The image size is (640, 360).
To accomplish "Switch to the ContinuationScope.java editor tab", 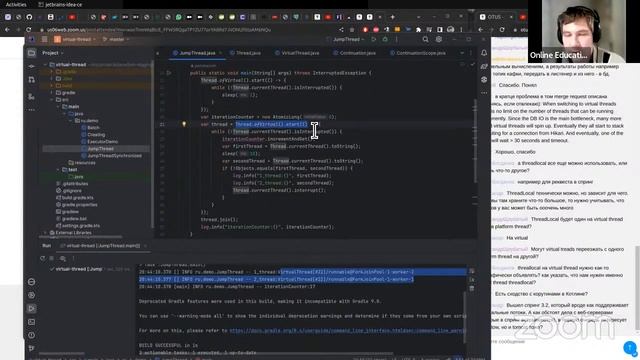I will 418,53.
